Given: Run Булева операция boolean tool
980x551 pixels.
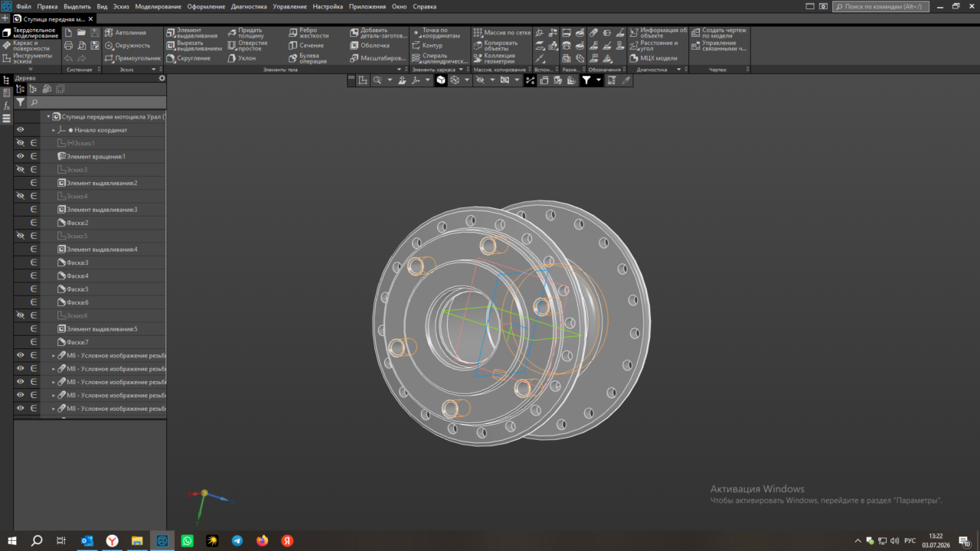Looking at the screenshot, I should pyautogui.click(x=307, y=58).
